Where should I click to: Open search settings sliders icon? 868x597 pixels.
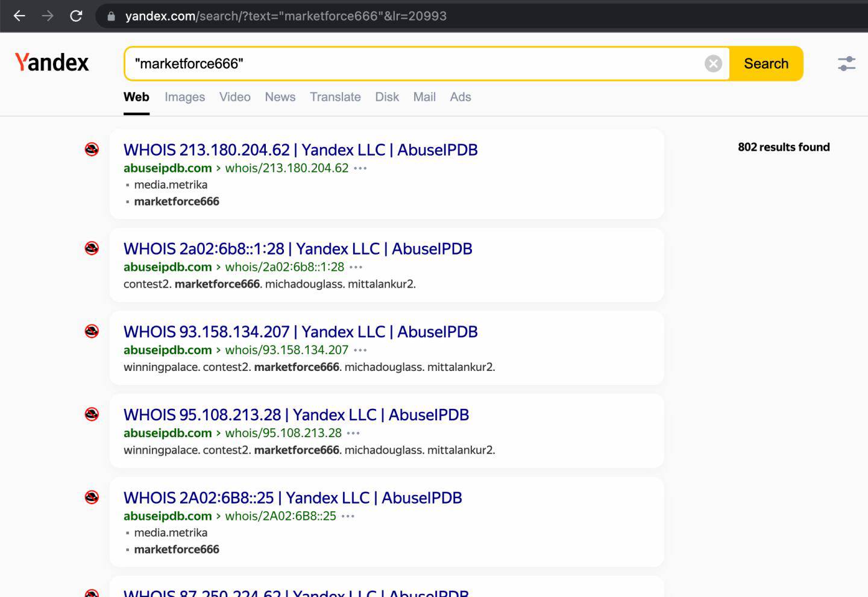(x=846, y=63)
